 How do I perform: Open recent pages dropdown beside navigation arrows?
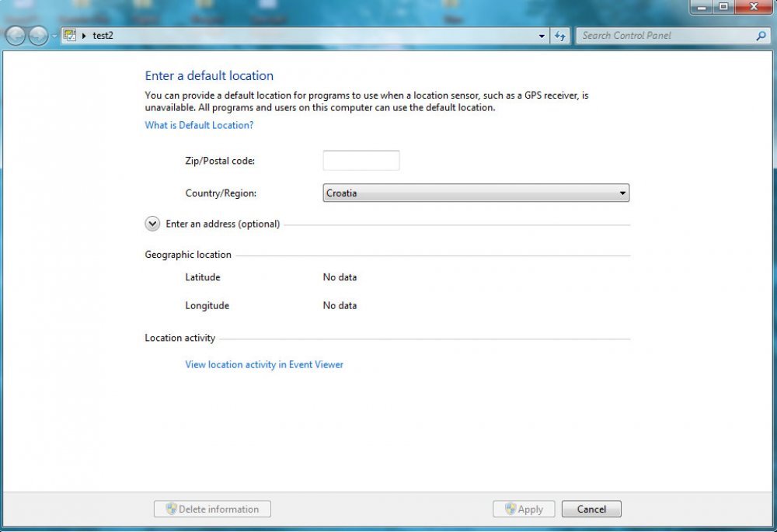coord(54,37)
